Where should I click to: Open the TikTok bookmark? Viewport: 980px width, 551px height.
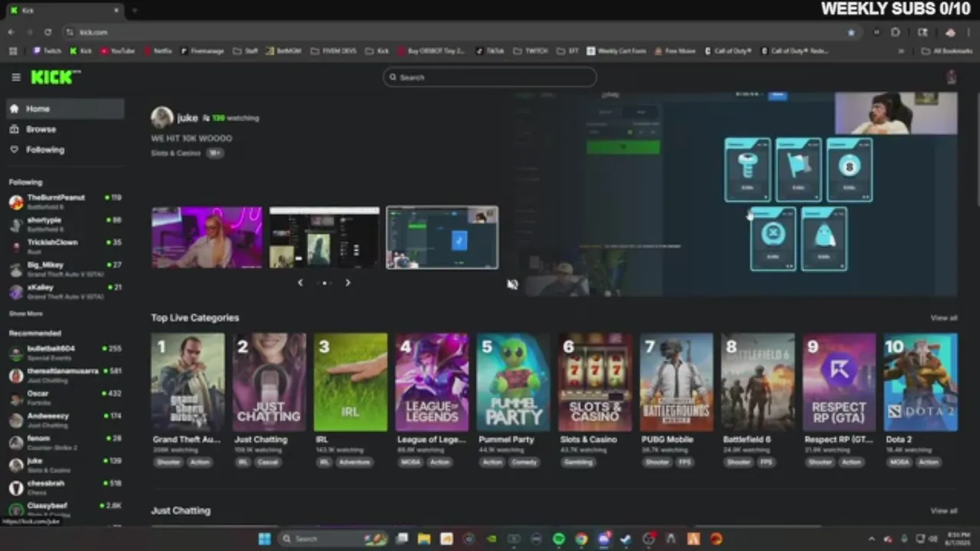pos(490,51)
